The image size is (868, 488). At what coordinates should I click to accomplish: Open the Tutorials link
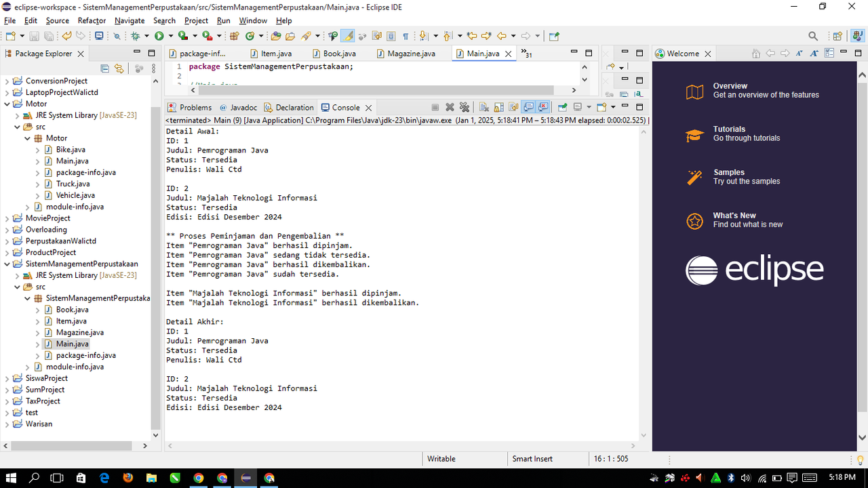coord(729,129)
